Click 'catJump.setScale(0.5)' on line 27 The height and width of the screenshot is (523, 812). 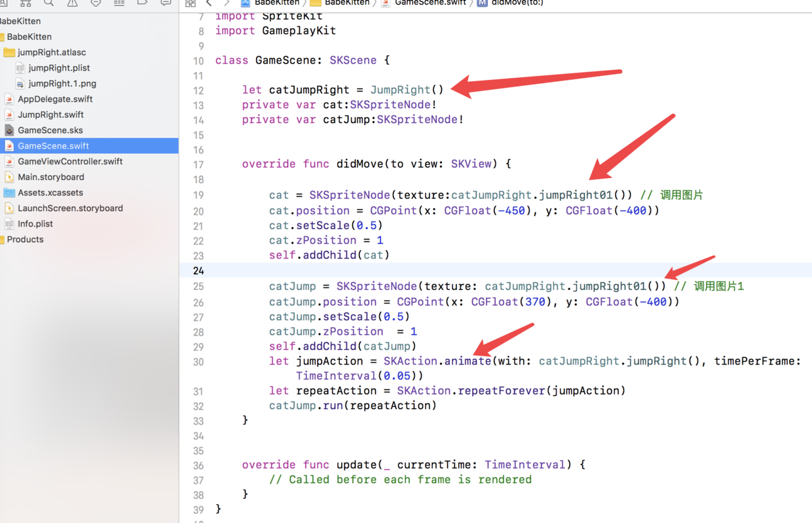(340, 317)
